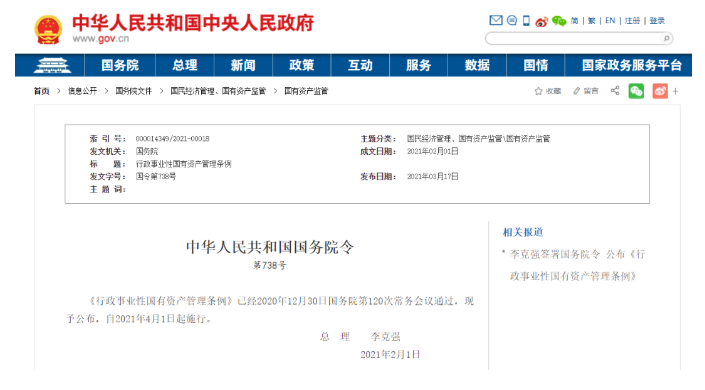Go to final 国有资产监管 breadcrumb

(306, 91)
